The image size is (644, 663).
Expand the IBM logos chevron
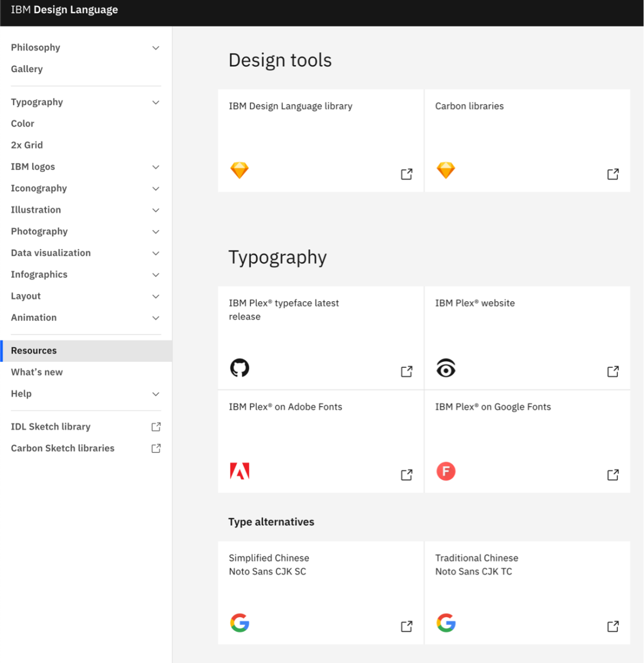(156, 167)
